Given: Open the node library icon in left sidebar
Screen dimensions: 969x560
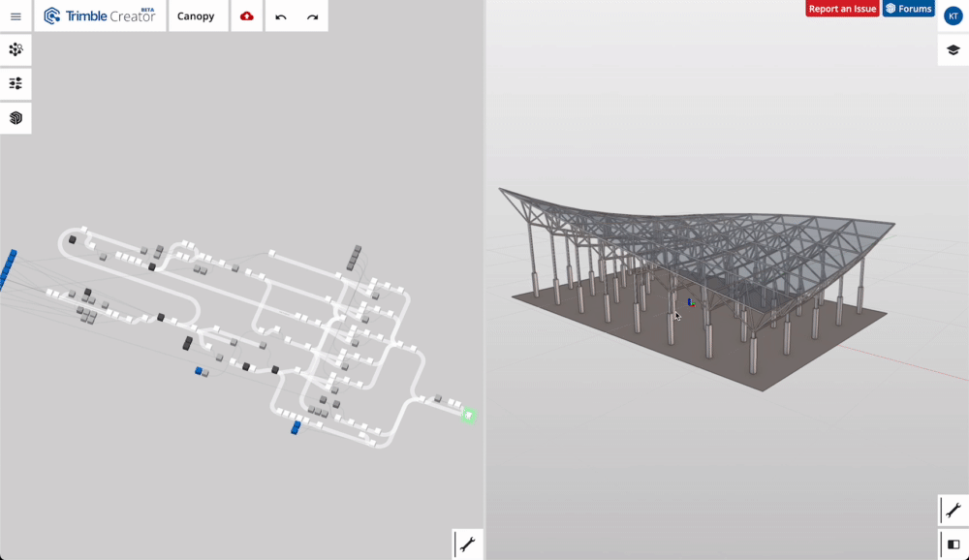Looking at the screenshot, I should (16, 49).
